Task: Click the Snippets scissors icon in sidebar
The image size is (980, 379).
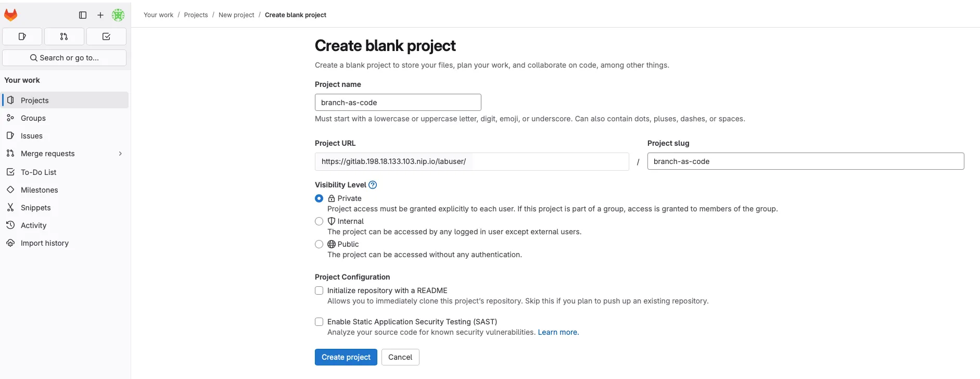Action: (11, 207)
